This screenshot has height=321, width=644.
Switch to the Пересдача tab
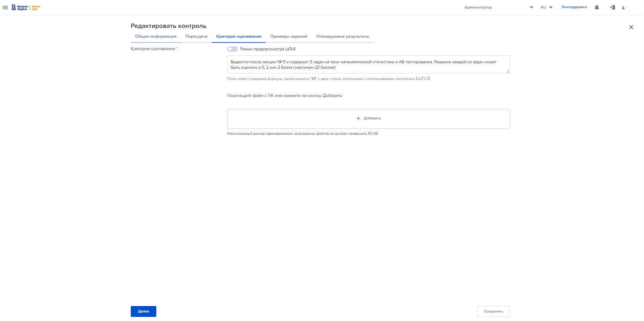point(196,36)
